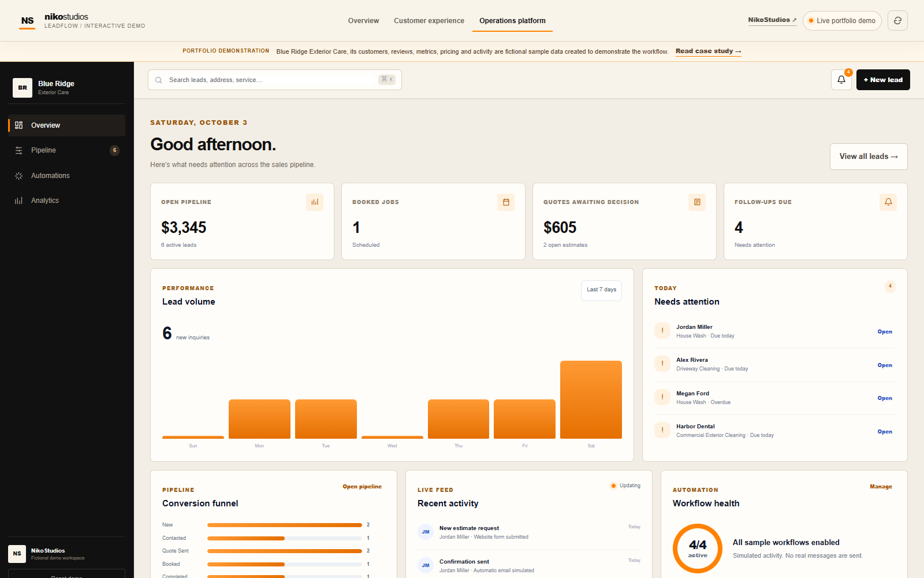The height and width of the screenshot is (578, 924).
Task: Click the Automations sidebar icon
Action: point(18,176)
